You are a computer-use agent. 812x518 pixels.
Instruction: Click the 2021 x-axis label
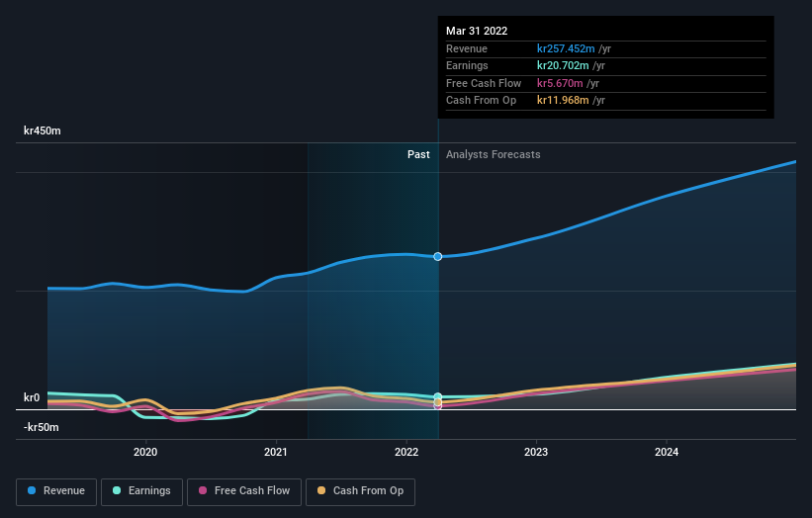coord(276,452)
